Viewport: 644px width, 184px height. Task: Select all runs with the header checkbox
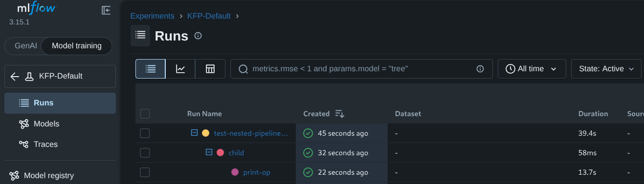(x=145, y=114)
